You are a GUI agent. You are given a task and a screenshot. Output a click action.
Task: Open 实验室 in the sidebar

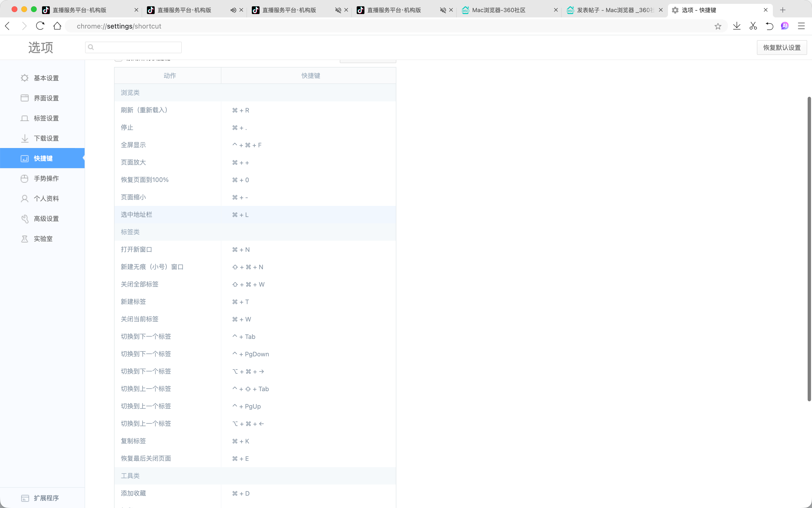click(42, 239)
